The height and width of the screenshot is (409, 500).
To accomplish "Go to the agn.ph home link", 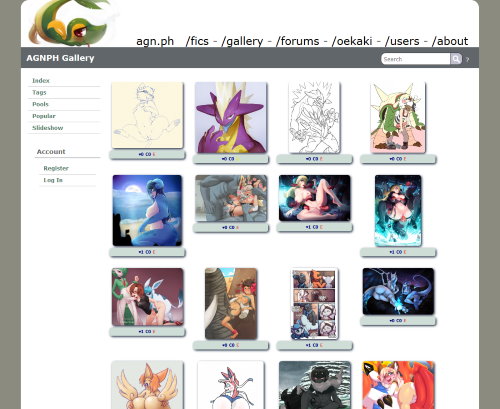I will 155,41.
